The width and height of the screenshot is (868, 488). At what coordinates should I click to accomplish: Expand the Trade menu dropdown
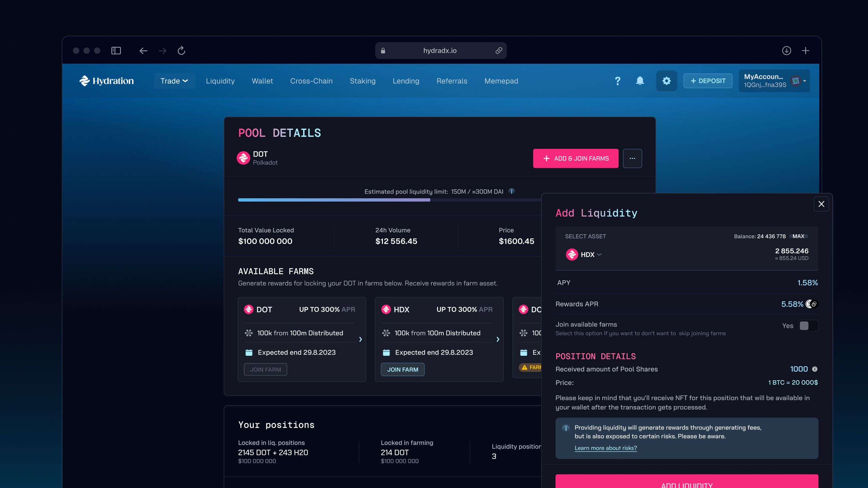(174, 81)
